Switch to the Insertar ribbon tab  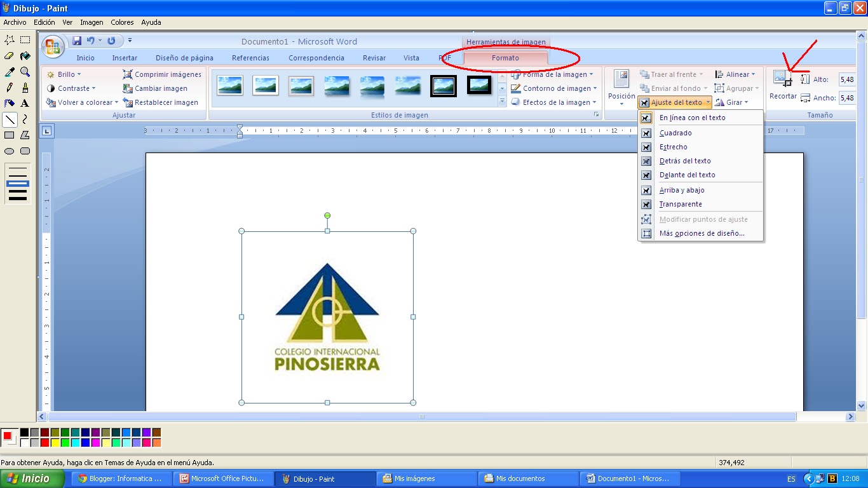point(125,58)
